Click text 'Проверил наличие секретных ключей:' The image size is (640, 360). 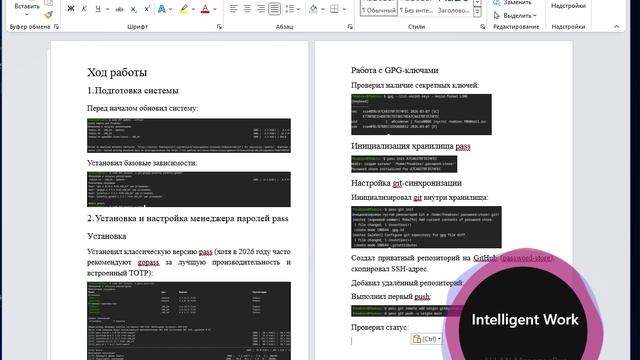[415, 85]
